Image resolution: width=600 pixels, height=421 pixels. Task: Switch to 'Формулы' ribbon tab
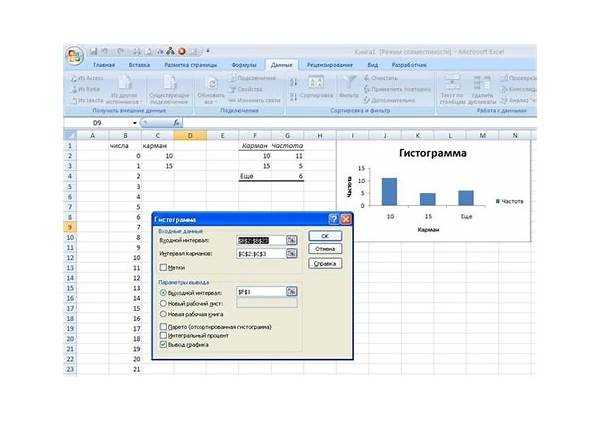pos(244,65)
